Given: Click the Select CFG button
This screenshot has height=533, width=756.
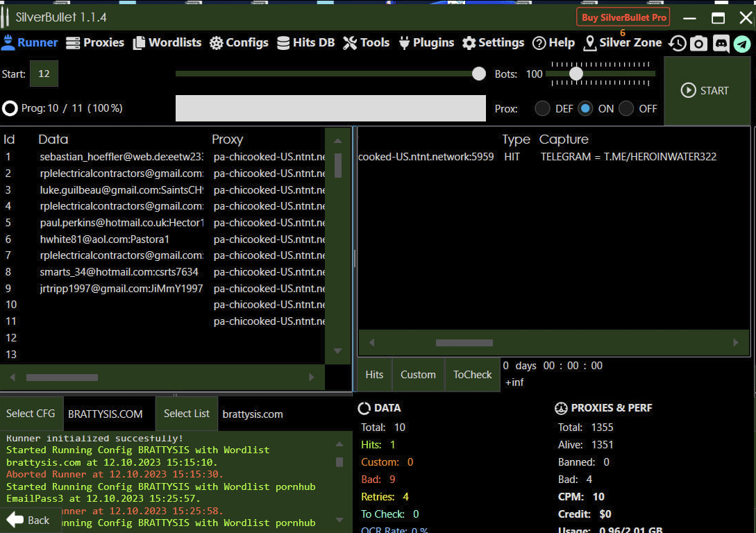Looking at the screenshot, I should (31, 414).
